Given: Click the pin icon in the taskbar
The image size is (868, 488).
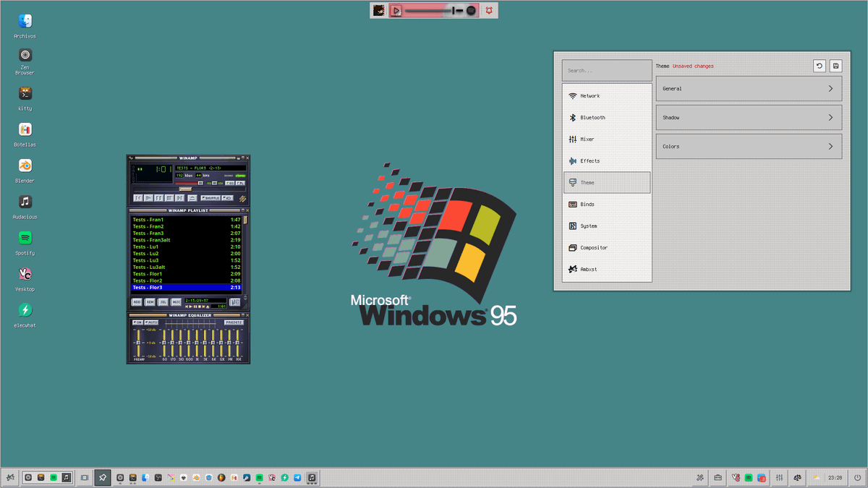Looking at the screenshot, I should click(103, 477).
